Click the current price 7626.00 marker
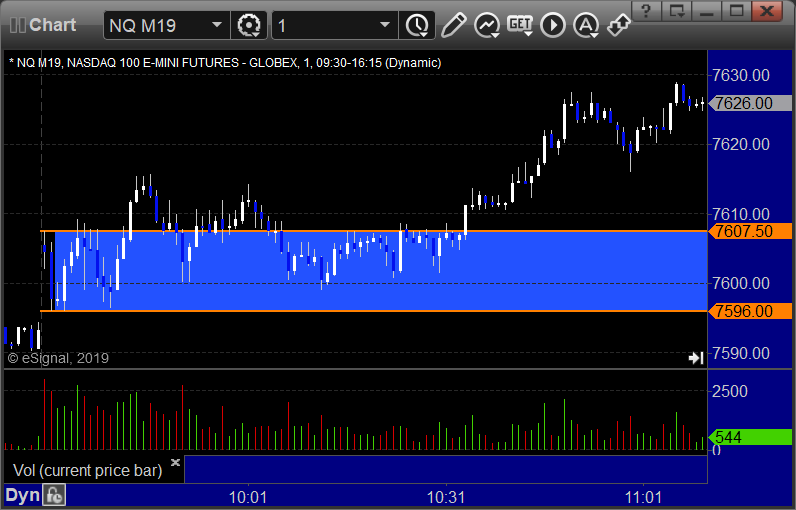This screenshot has width=796, height=510. 750,103
